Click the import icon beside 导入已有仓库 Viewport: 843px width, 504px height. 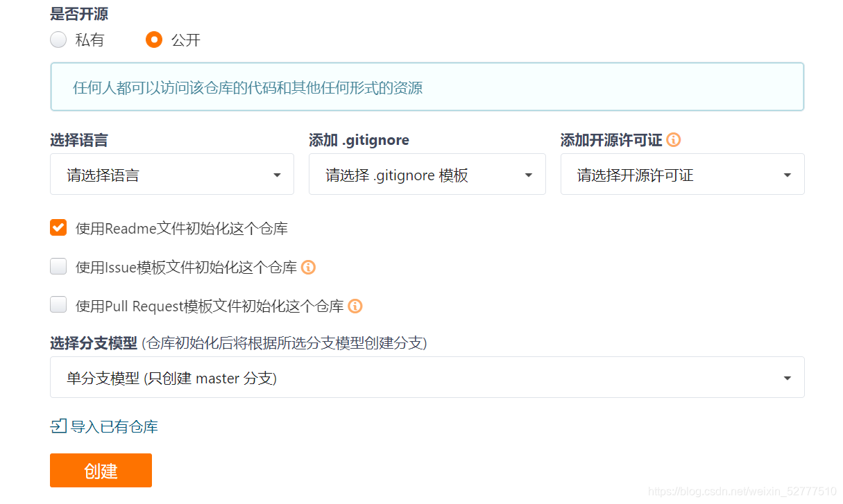(x=59, y=426)
